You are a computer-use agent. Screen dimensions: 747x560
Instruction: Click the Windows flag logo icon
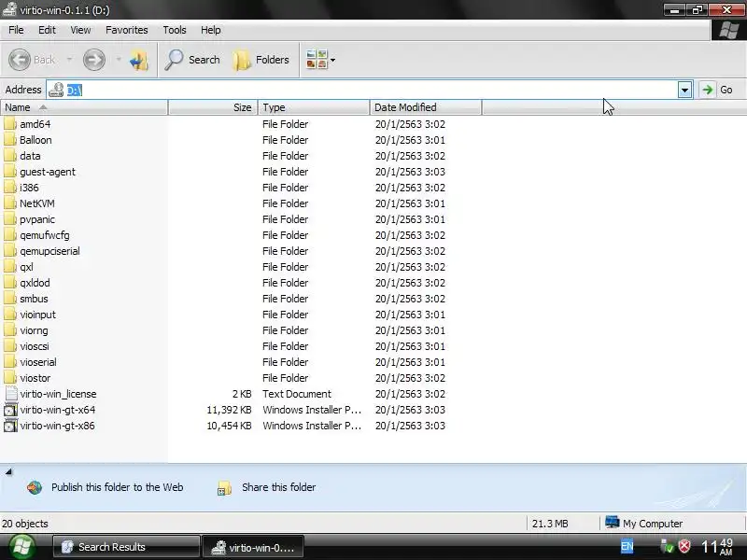point(729,31)
